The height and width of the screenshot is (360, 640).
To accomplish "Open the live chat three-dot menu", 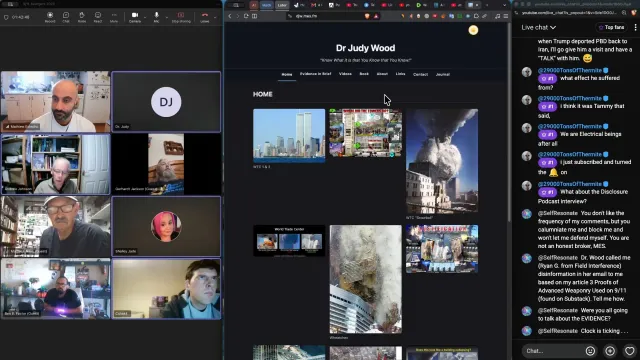I will pyautogui.click(x=635, y=27).
